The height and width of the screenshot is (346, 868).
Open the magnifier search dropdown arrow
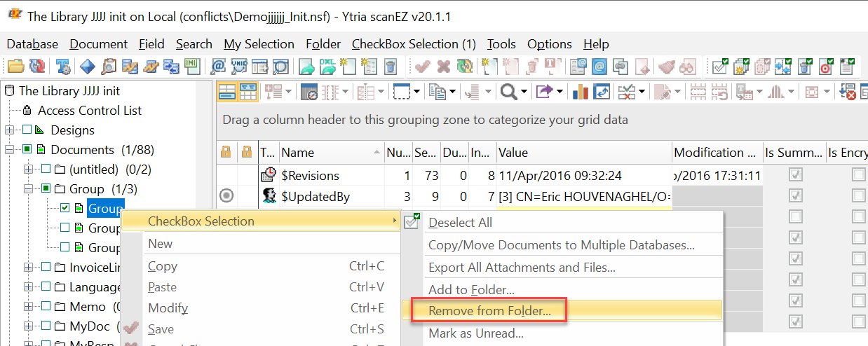(x=523, y=92)
